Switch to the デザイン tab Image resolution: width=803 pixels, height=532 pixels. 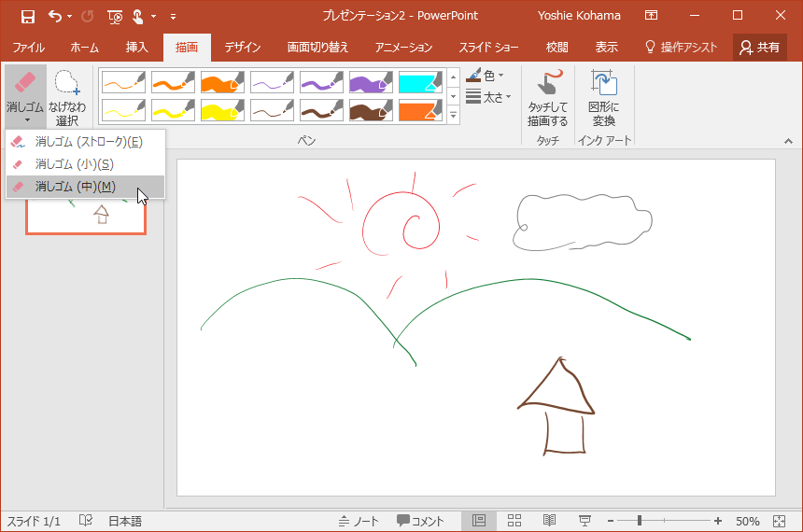click(x=243, y=48)
